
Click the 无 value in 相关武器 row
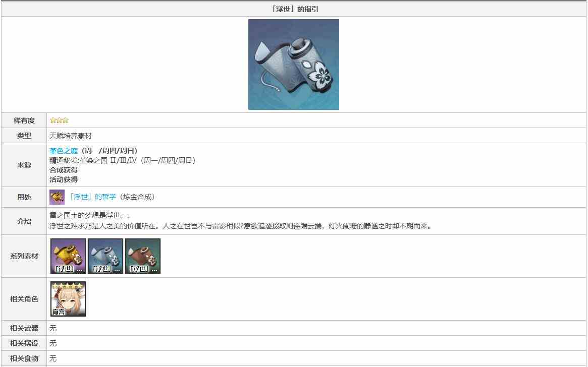pyautogui.click(x=53, y=328)
